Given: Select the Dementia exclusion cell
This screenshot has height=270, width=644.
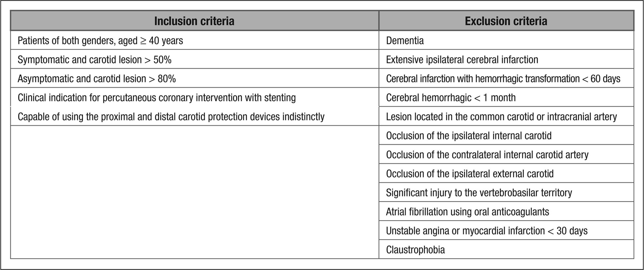Looking at the screenshot, I should (x=405, y=41).
